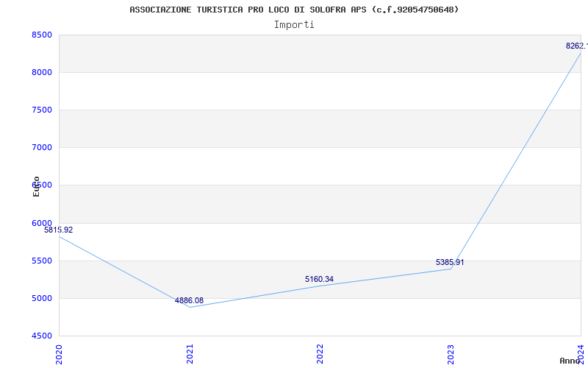Click the Importi chart subtitle

pyautogui.click(x=294, y=25)
